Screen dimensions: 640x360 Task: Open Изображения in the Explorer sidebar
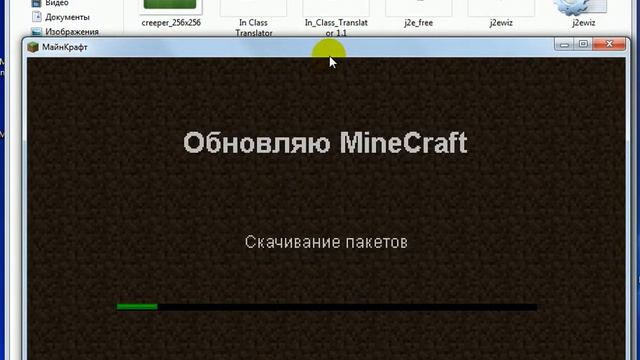pyautogui.click(x=72, y=31)
